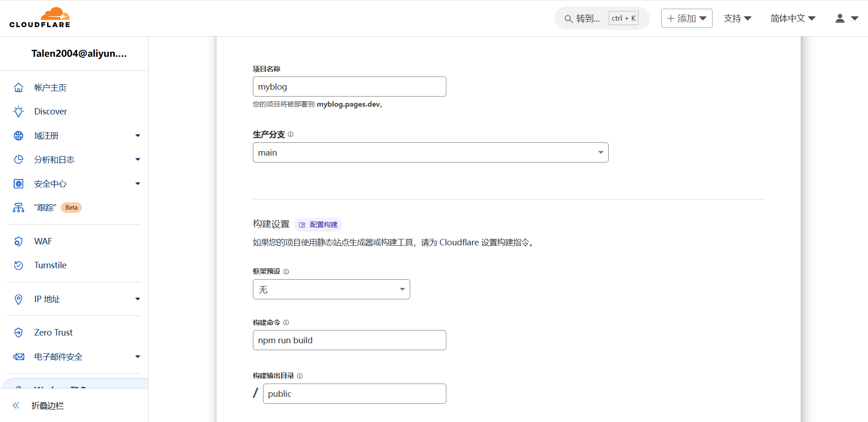
Task: Click the info icon beside 框架预设
Action: [286, 271]
